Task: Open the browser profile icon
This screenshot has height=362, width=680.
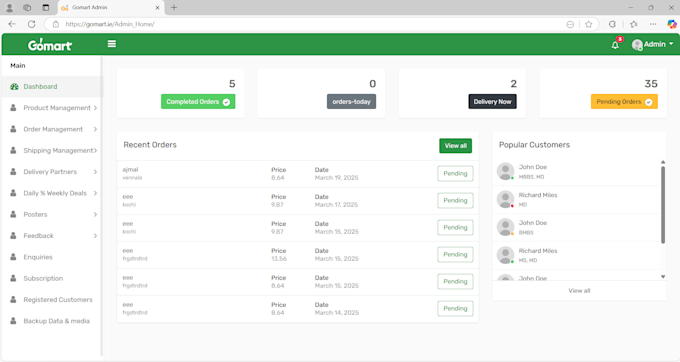Action: click(10, 7)
